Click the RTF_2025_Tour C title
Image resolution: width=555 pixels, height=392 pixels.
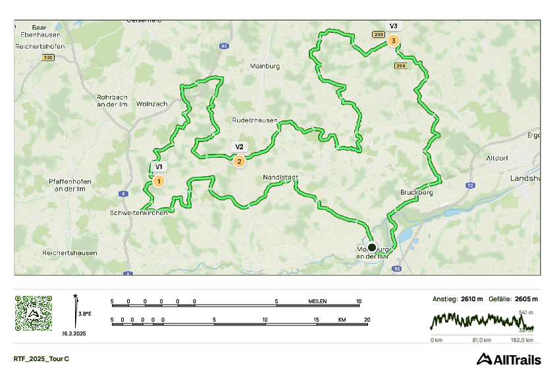tap(41, 358)
